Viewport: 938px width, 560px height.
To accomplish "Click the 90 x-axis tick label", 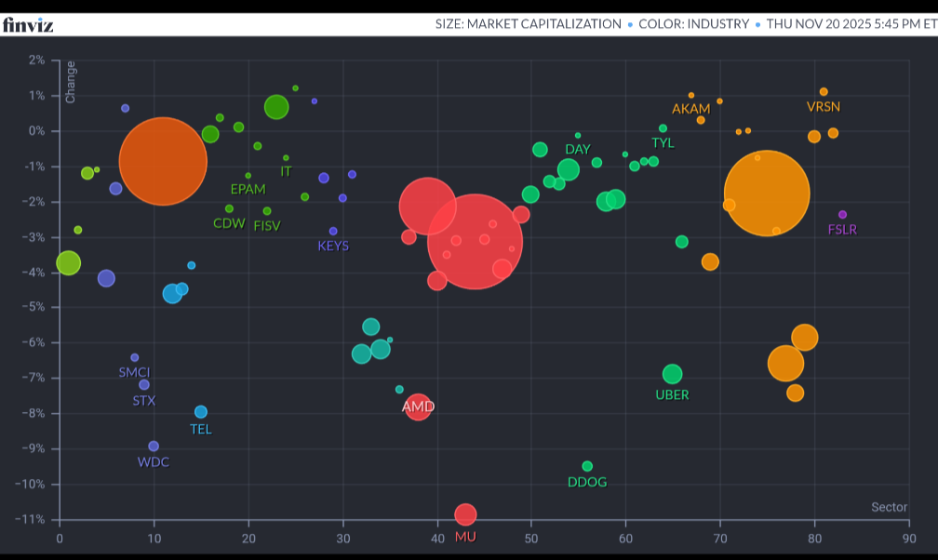I will pos(909,539).
